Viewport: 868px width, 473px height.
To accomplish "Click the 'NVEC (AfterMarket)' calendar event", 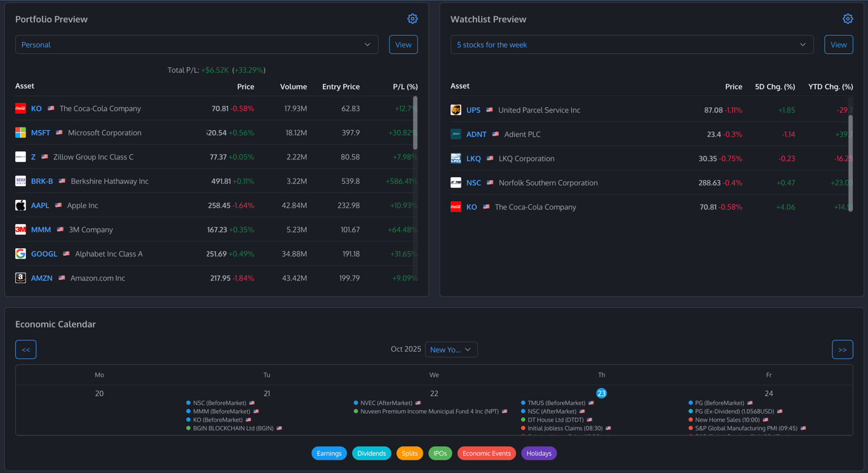I will click(387, 403).
